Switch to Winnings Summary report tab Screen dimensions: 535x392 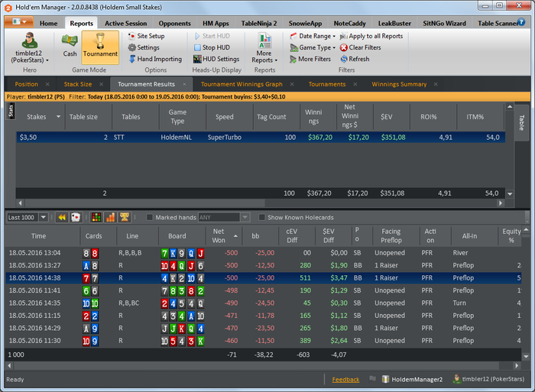click(x=399, y=84)
